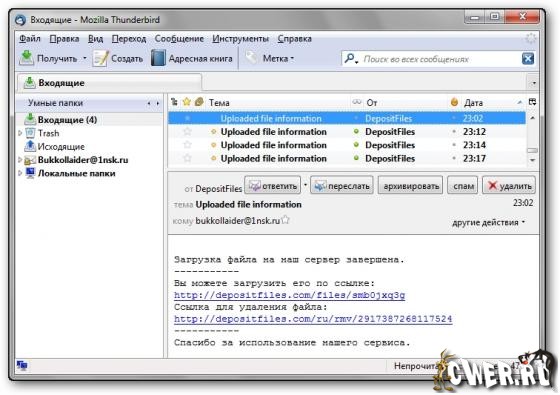
Task: Mark 23:12 message as junk
Action: pos(454,131)
